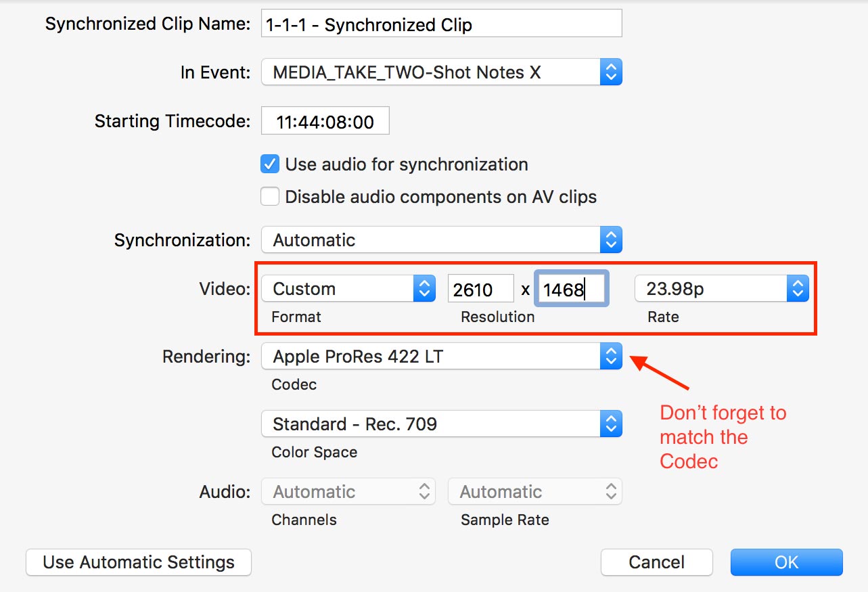868x592 pixels.
Task: Click the resolution height field 1468
Action: pos(572,289)
